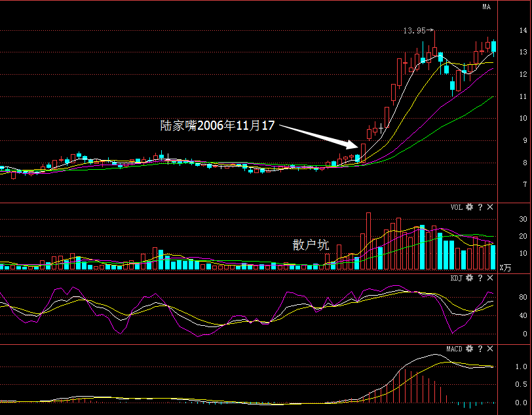
Task: Open VOL indicator help question mark
Action: [x=480, y=207]
